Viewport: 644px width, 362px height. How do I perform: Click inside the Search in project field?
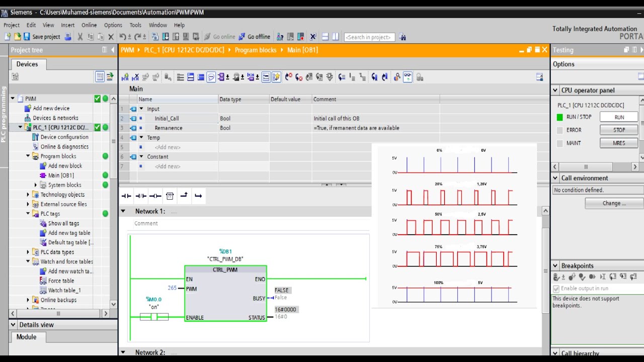click(x=370, y=37)
